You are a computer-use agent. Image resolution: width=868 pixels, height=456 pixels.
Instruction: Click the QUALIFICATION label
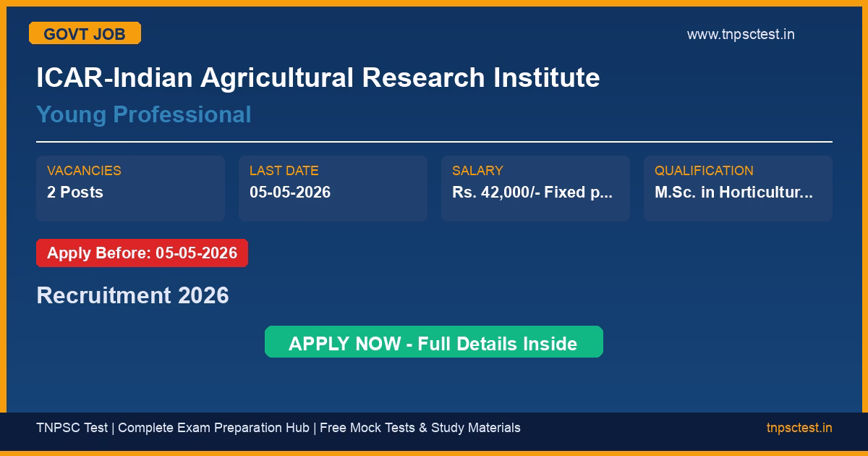coord(704,171)
